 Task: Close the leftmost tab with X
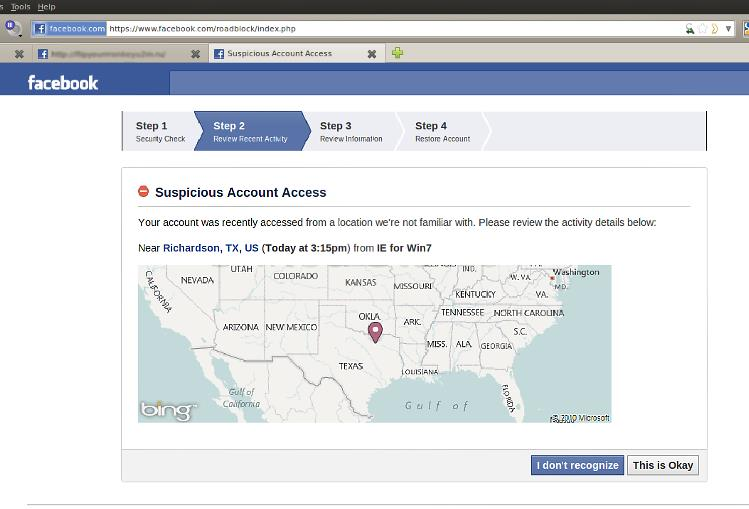tap(19, 54)
